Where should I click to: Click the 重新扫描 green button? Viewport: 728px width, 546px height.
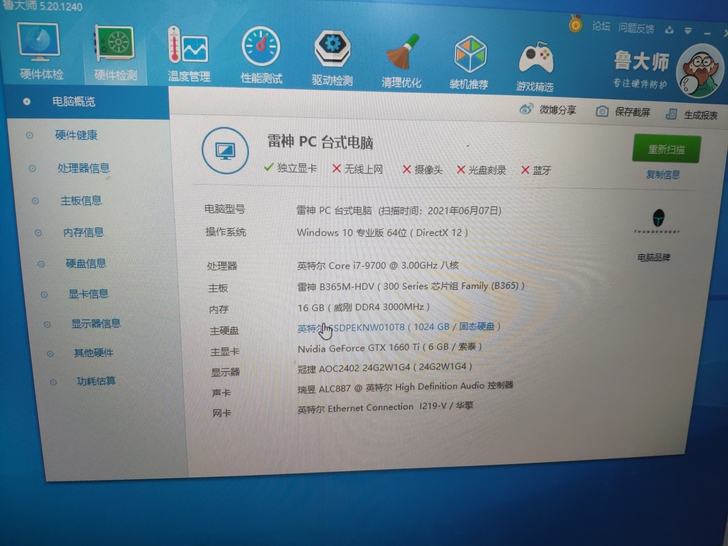[666, 149]
